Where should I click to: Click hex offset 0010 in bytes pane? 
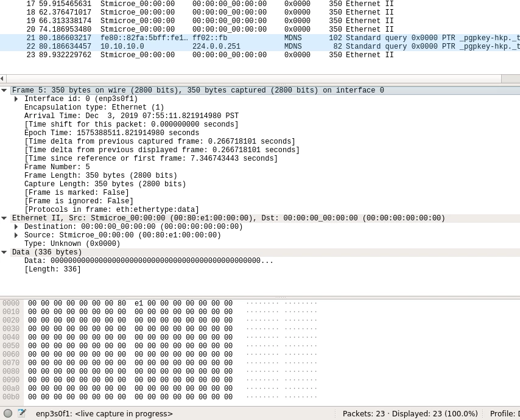11,312
